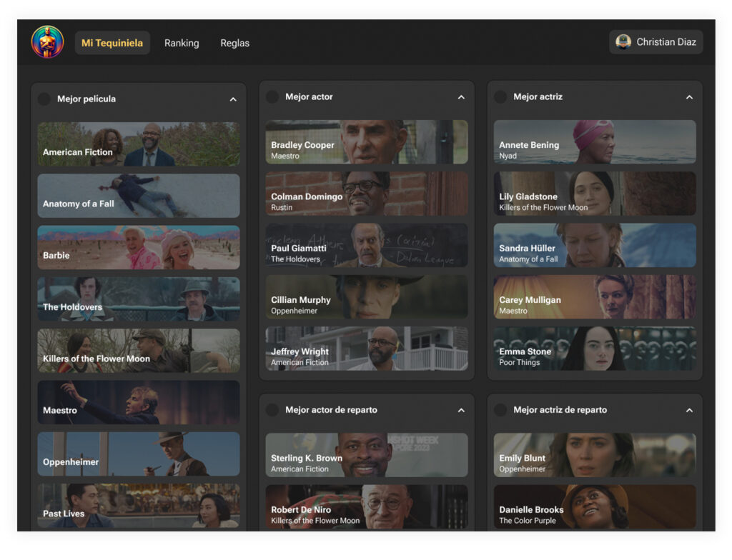The height and width of the screenshot is (560, 732).
Task: Collapse Mejor actriz de reparto chevron
Action: point(689,410)
